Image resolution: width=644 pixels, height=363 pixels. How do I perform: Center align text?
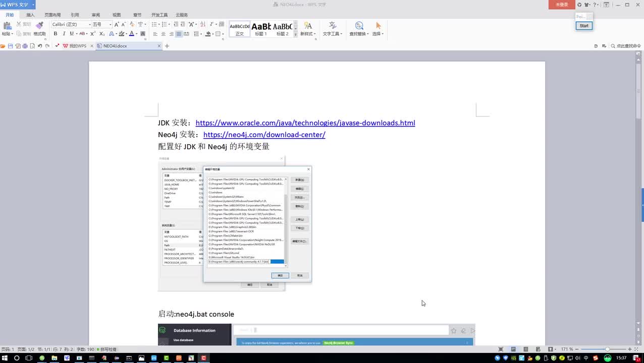click(x=163, y=34)
